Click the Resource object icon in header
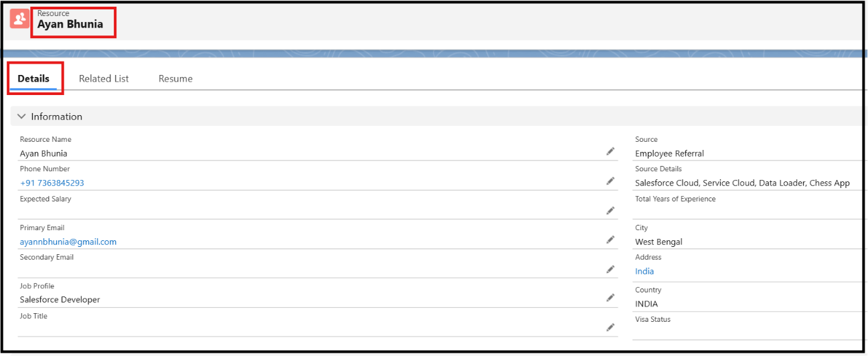The width and height of the screenshot is (868, 356). [19, 19]
